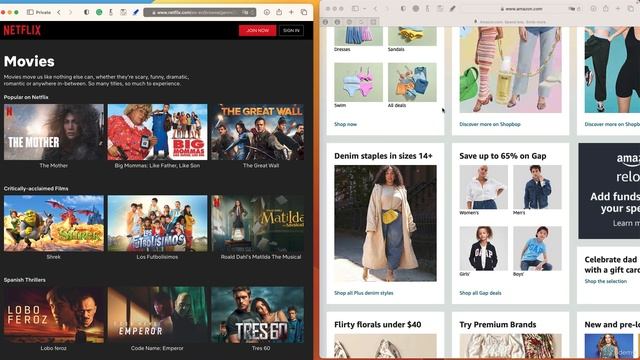Viewport: 640px width, 360px height.
Task: Click the privacy shield icon in Netflix window
Action: pyautogui.click(x=87, y=12)
